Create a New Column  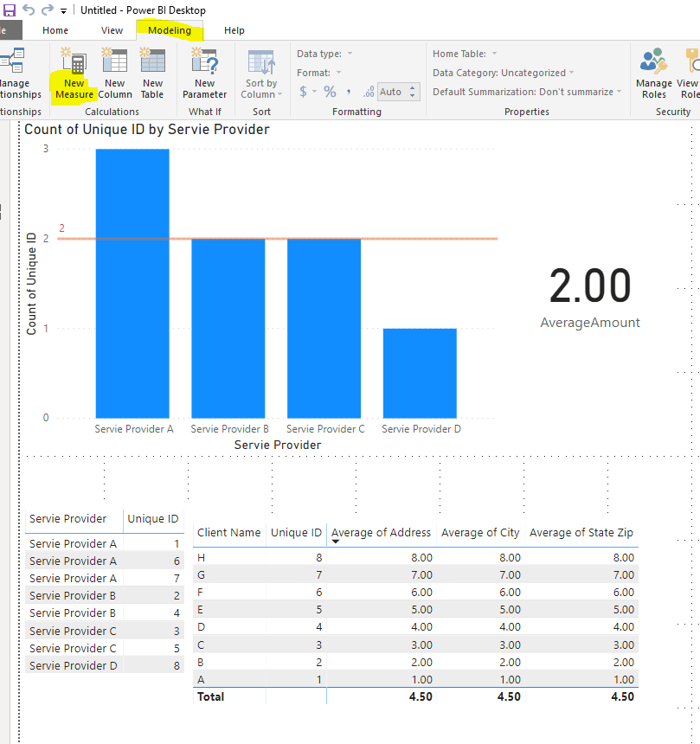pos(115,74)
